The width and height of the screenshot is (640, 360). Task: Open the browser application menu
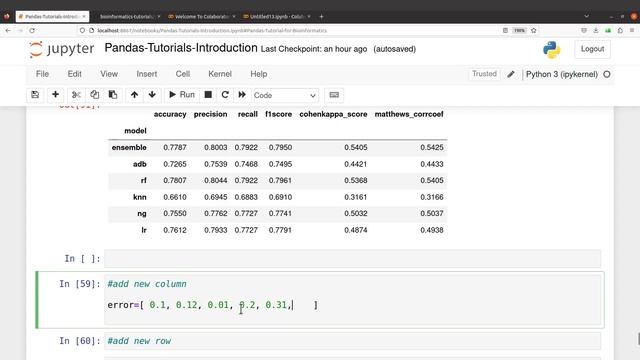coord(632,31)
